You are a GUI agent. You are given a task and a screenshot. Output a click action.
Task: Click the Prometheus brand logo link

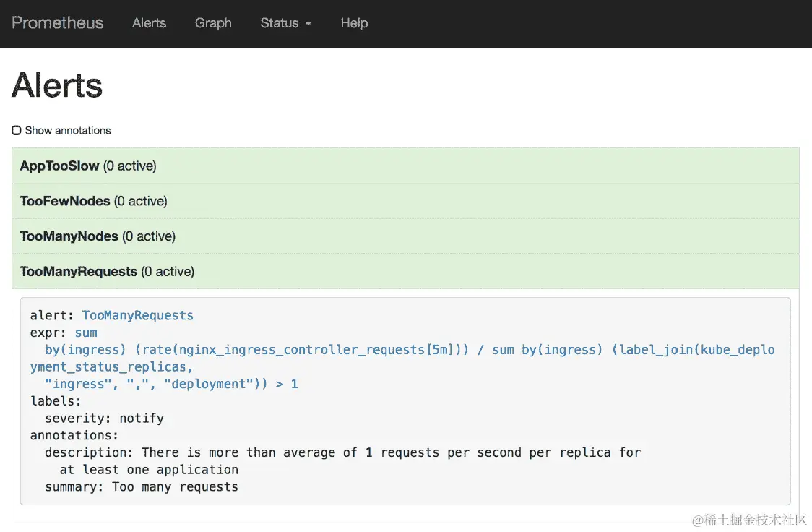point(58,23)
